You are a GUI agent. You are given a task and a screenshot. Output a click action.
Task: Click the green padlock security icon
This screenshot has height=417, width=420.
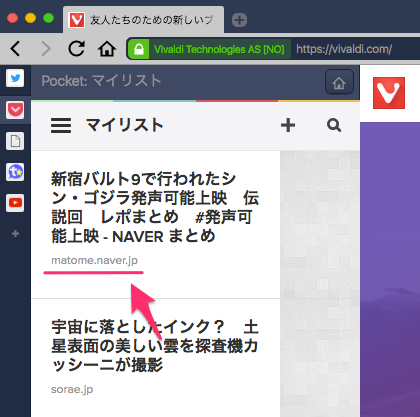(x=139, y=49)
